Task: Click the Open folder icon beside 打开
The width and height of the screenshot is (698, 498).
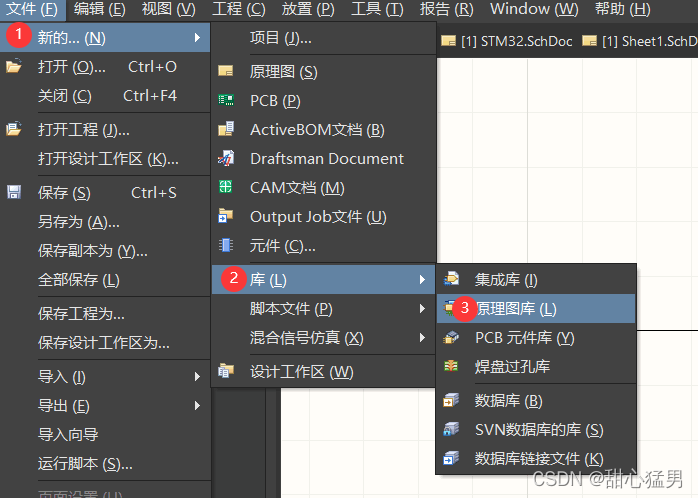Action: (13, 66)
